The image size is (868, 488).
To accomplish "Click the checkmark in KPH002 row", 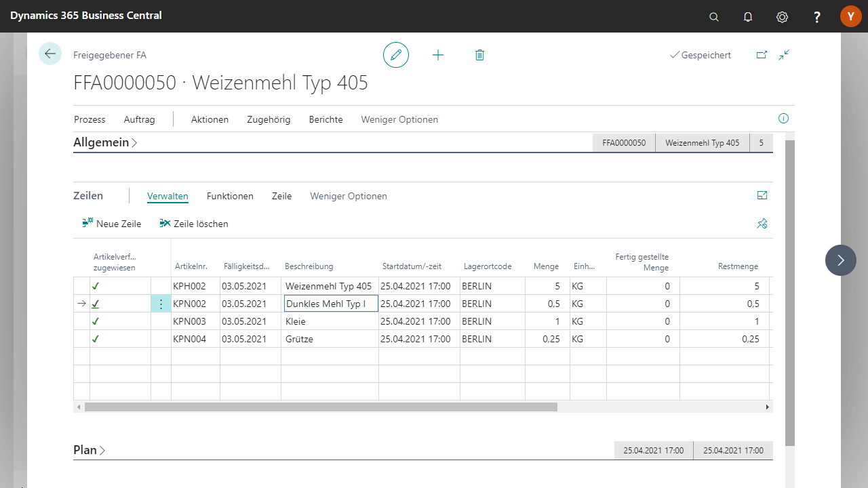I will click(x=96, y=286).
